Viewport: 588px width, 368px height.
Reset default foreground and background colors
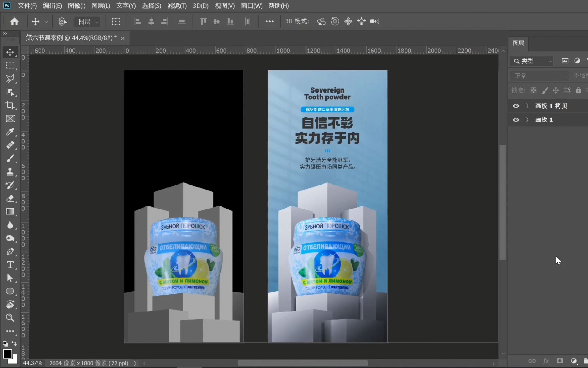pos(5,343)
